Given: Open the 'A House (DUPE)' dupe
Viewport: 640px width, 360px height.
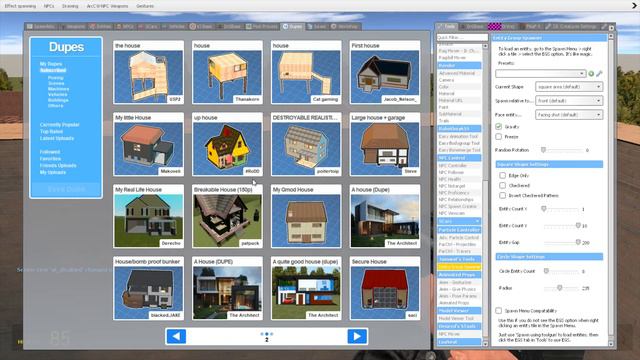Looking at the screenshot, I should coord(227,288).
